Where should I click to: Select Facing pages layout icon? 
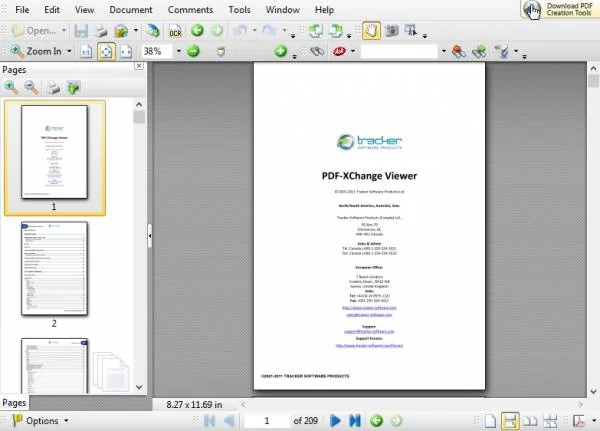pos(530,421)
